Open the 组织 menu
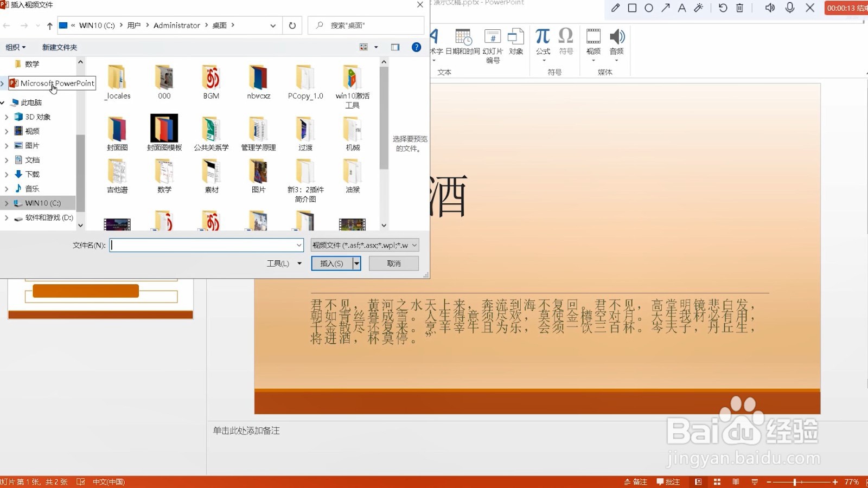 click(15, 47)
